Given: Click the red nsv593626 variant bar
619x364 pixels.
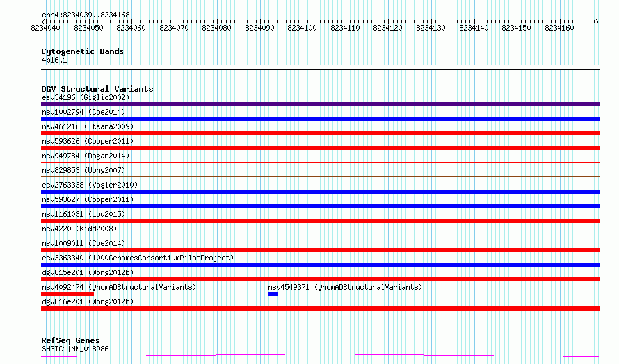Looking at the screenshot, I should (x=320, y=148).
